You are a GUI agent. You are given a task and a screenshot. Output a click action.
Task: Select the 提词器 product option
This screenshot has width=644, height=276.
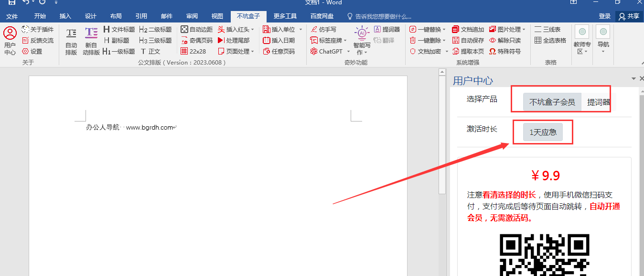tap(598, 102)
